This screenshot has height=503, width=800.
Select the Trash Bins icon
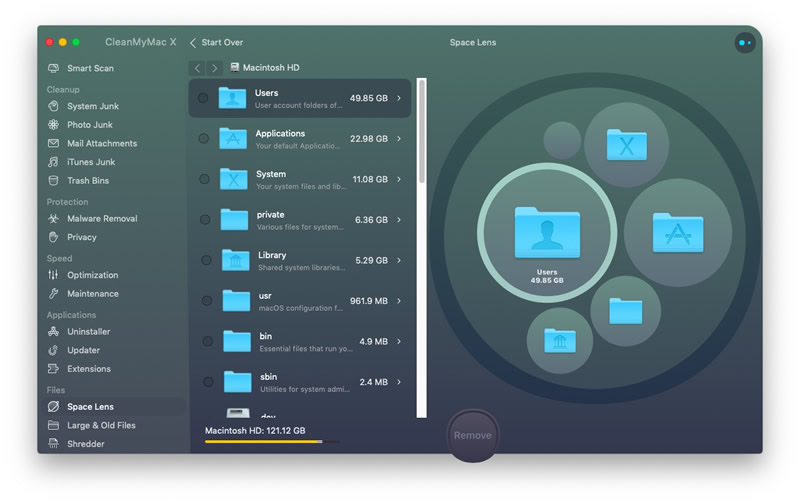coord(53,181)
